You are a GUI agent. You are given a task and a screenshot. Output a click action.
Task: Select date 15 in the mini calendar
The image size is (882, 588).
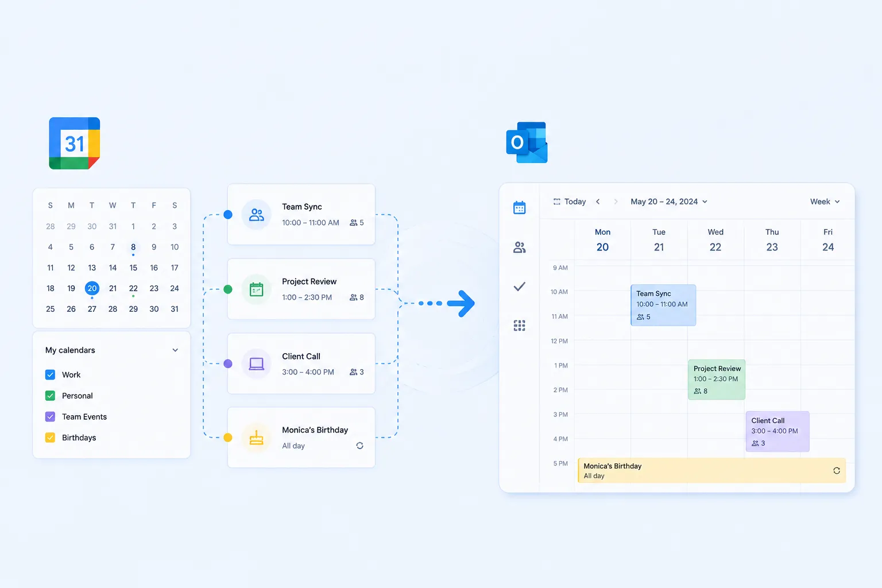(x=133, y=268)
